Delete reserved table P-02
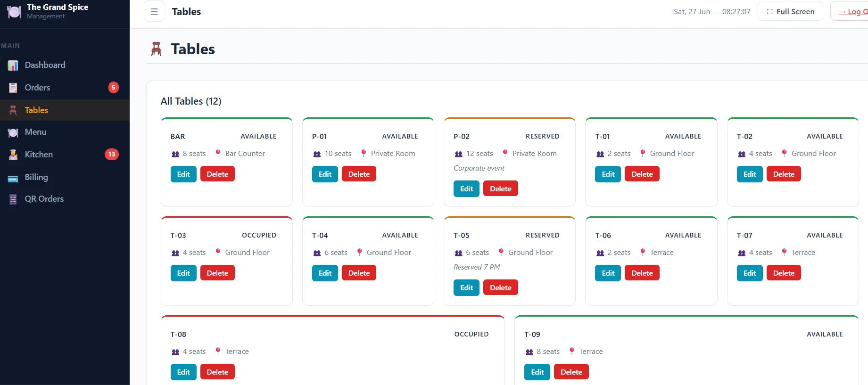Viewport: 868px width, 385px height. point(500,188)
